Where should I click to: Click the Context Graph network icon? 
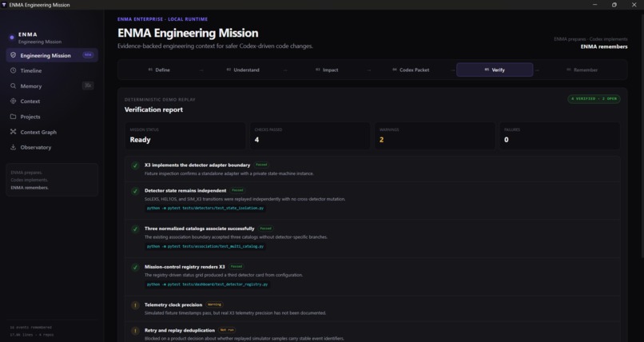pyautogui.click(x=13, y=132)
